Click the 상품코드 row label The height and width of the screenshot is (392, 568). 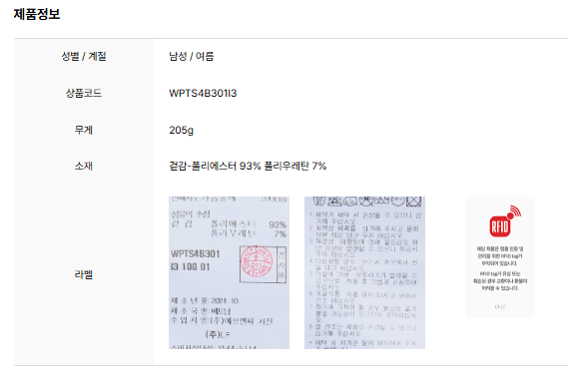pyautogui.click(x=84, y=94)
